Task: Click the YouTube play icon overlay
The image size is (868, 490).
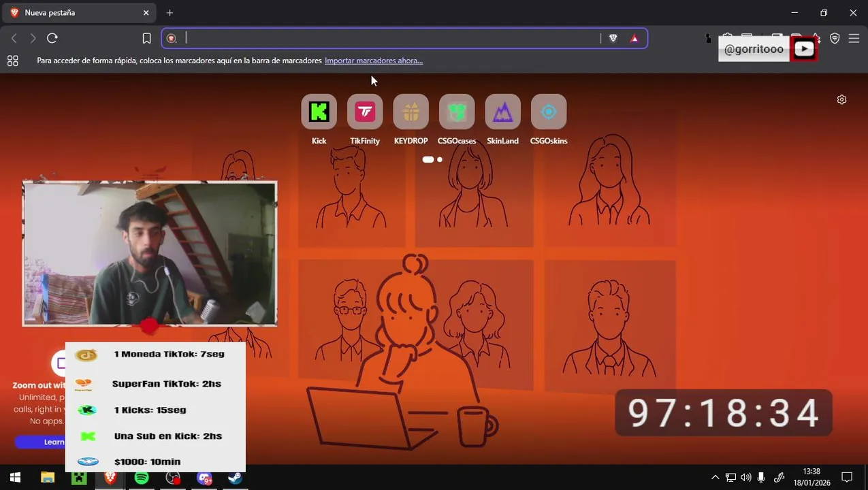Action: tap(804, 49)
